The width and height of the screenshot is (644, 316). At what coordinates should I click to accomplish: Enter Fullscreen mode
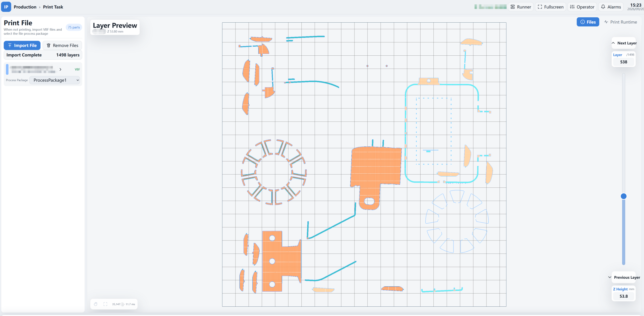[x=550, y=7]
